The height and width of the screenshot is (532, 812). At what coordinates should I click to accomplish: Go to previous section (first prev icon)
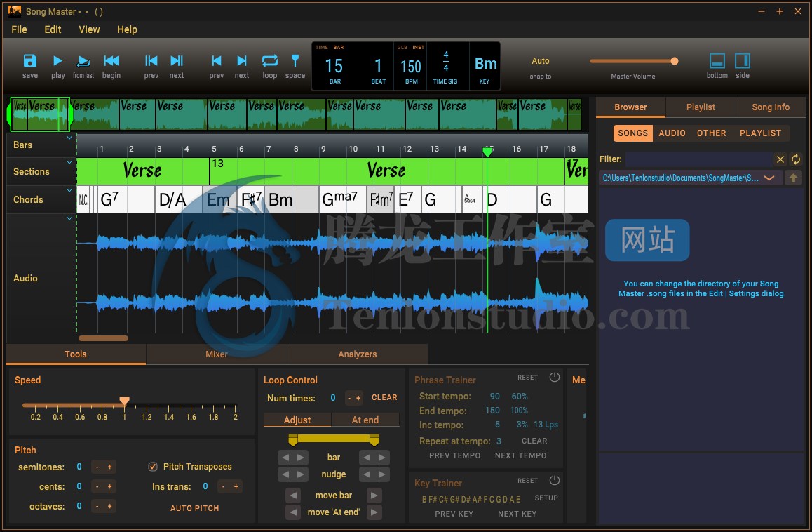(x=151, y=61)
